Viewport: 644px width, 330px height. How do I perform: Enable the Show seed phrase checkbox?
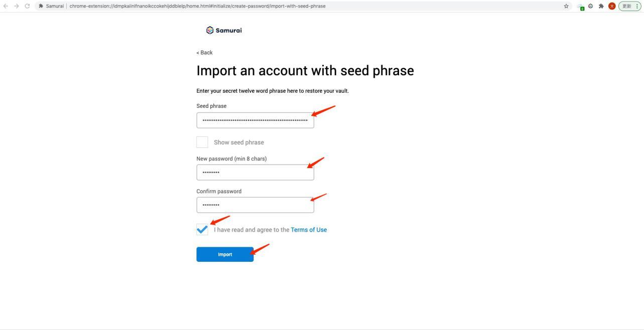[x=202, y=142]
